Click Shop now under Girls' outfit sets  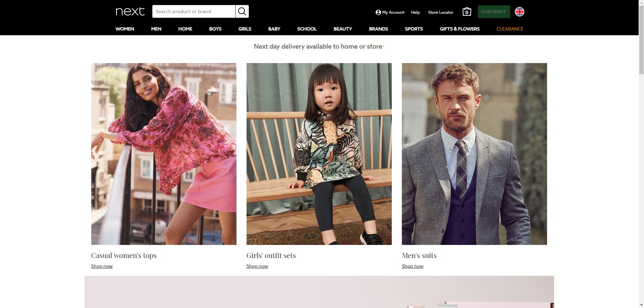(x=257, y=266)
